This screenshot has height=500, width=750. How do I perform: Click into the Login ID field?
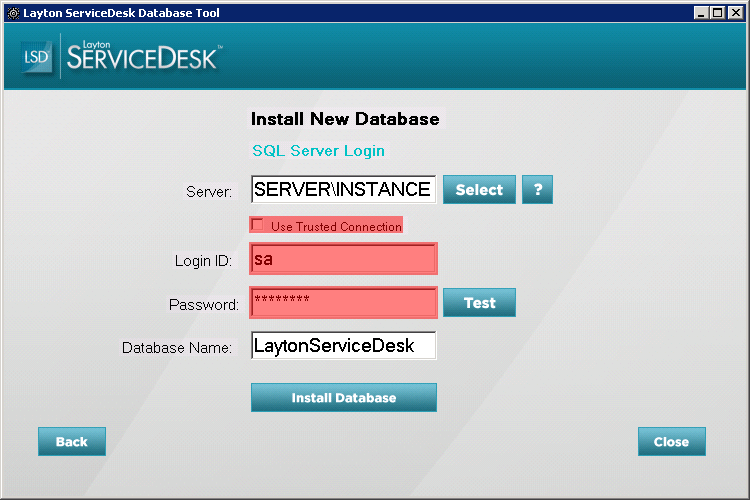coord(343,258)
